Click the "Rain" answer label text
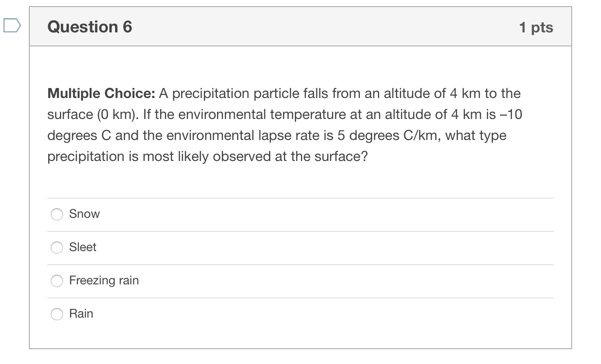The image size is (601, 364). coord(81,314)
